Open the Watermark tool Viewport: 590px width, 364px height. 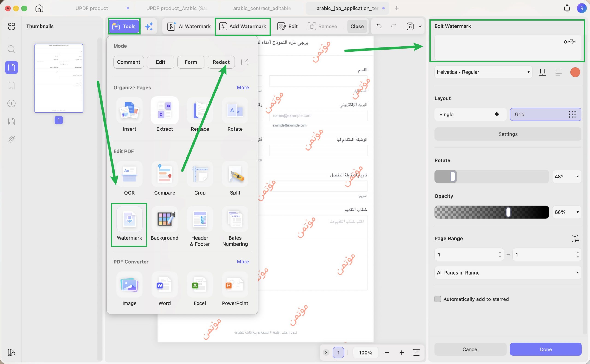click(x=130, y=224)
